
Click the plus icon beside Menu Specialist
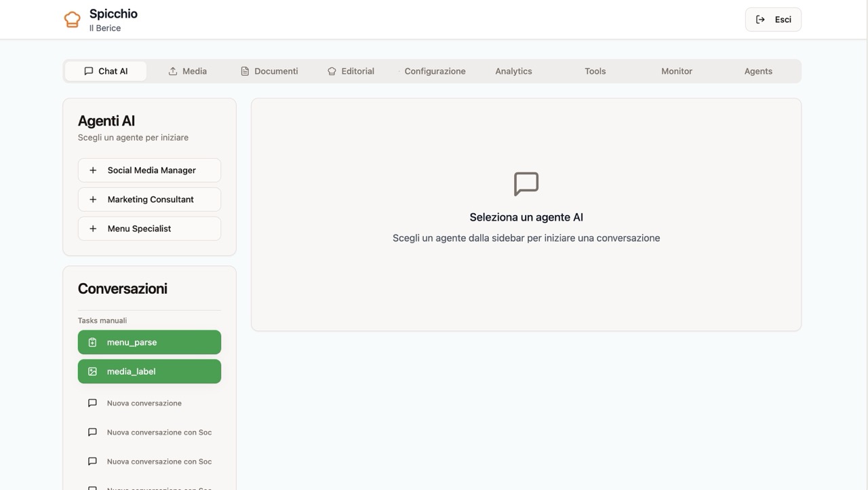[x=93, y=229]
